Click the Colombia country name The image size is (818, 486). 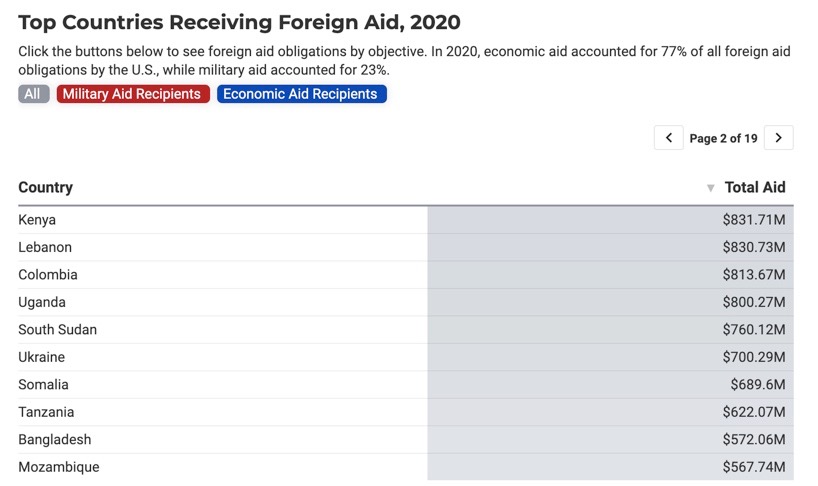[48, 275]
